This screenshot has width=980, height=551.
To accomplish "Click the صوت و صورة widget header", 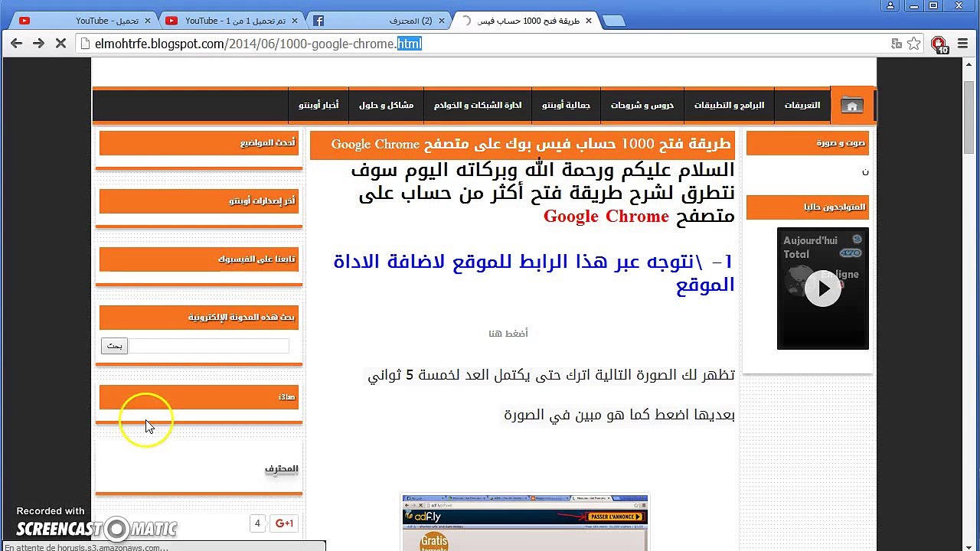I will (x=808, y=143).
